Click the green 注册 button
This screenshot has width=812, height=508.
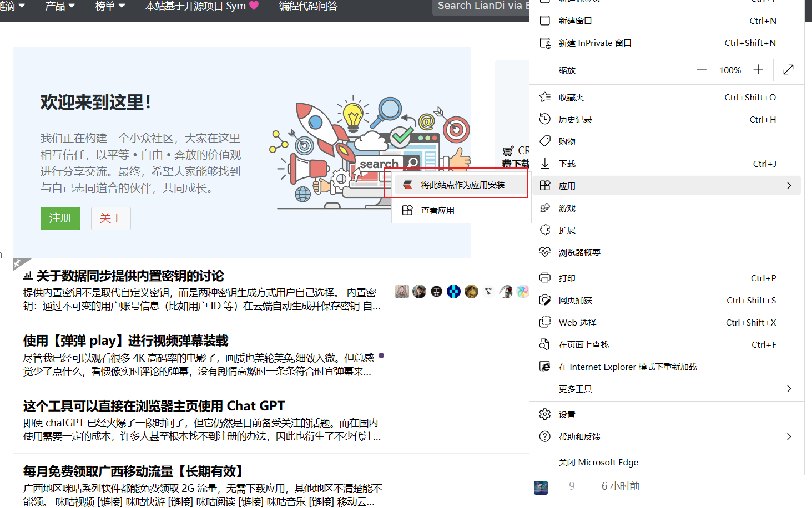60,219
